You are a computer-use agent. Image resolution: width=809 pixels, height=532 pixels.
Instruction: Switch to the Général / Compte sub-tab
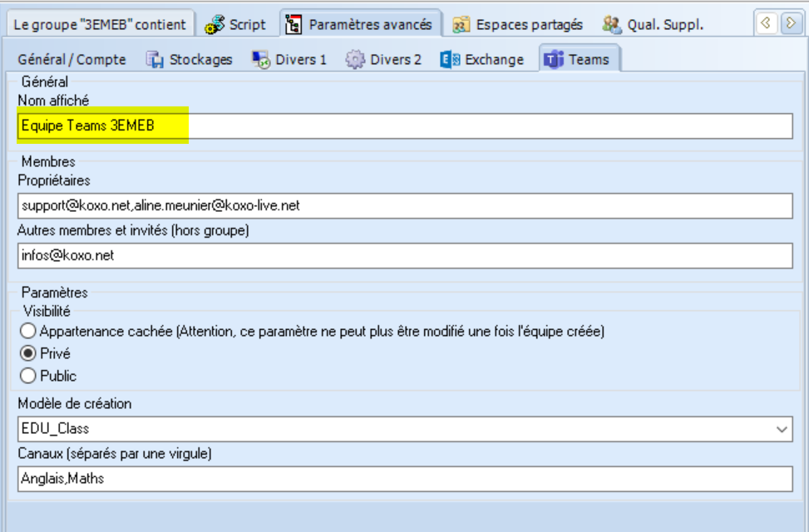coord(72,60)
